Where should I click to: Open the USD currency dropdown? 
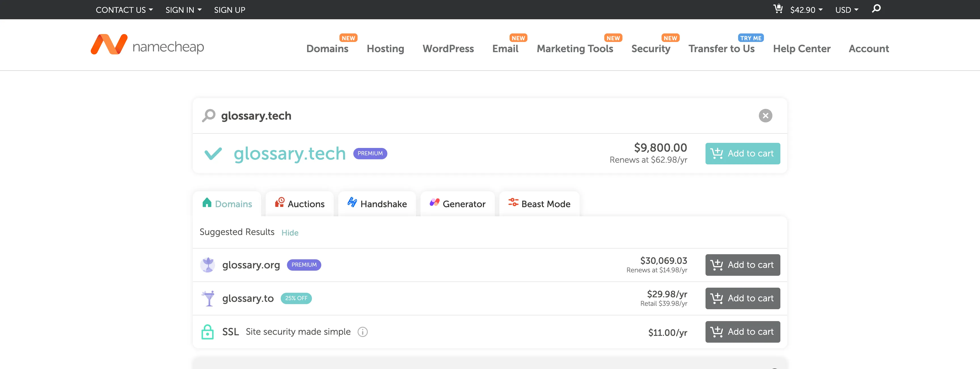pyautogui.click(x=846, y=10)
